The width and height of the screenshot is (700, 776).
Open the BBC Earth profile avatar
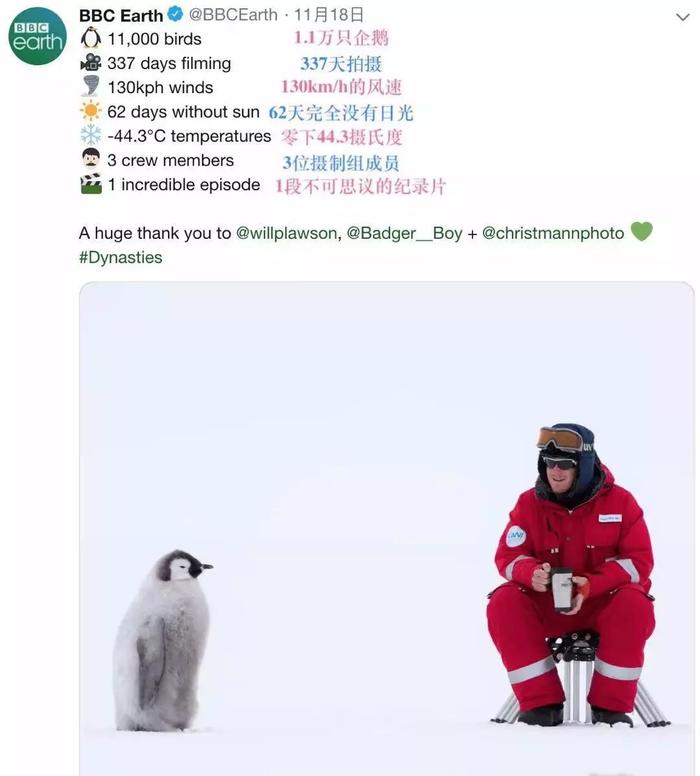click(x=38, y=36)
